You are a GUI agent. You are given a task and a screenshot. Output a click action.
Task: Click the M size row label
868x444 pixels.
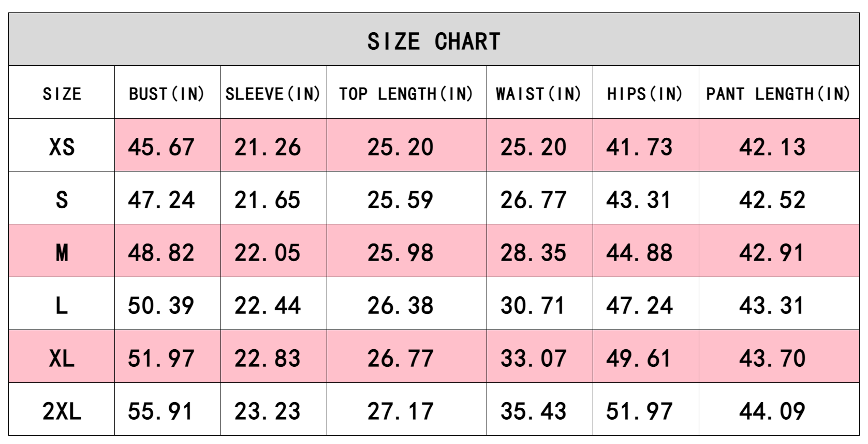62,253
